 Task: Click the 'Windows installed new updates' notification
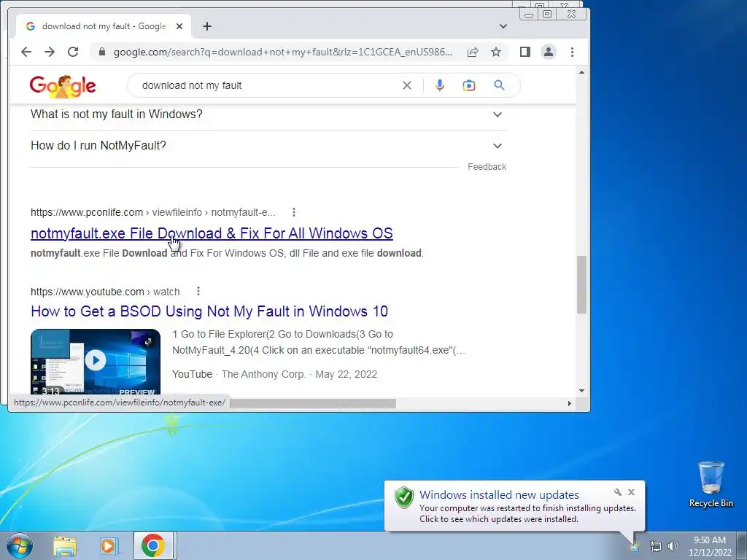514,506
